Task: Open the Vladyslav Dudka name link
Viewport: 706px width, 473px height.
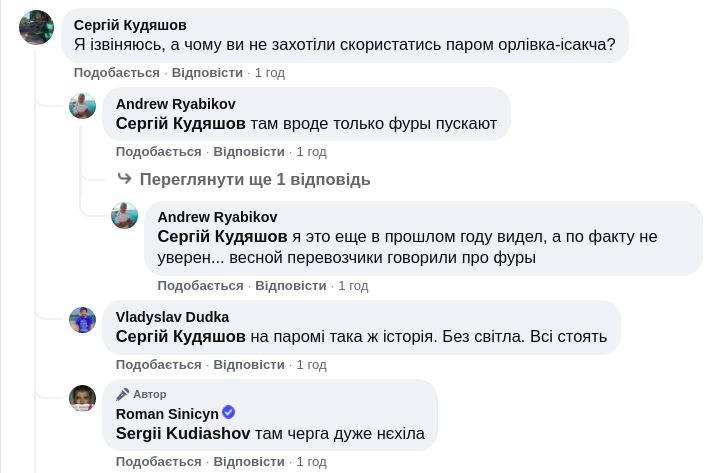Action: (172, 317)
